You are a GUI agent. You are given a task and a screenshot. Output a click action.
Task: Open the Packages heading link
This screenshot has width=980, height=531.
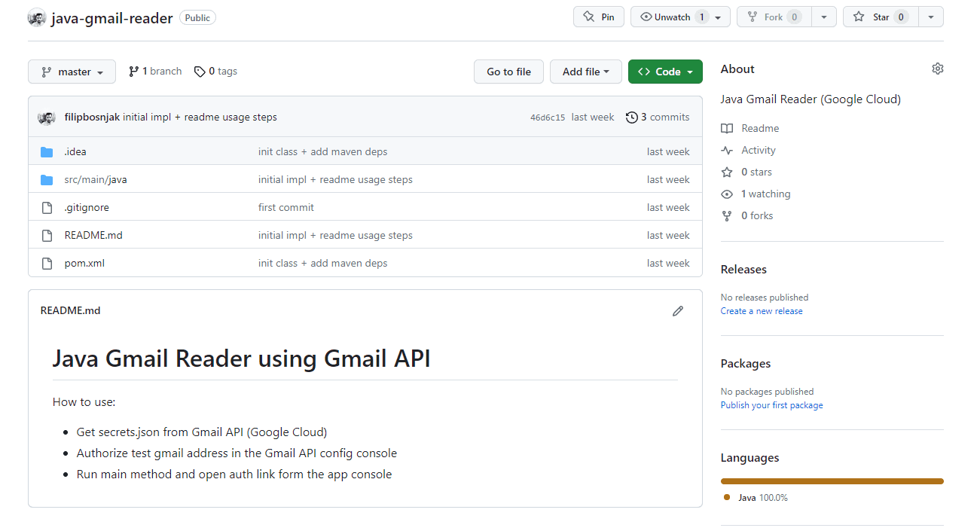(746, 363)
